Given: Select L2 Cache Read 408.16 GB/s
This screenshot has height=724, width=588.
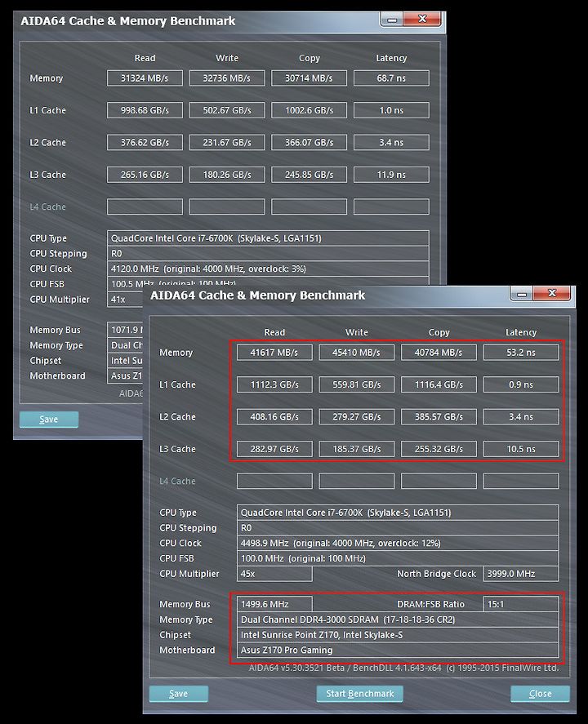Looking at the screenshot, I should (x=274, y=417).
